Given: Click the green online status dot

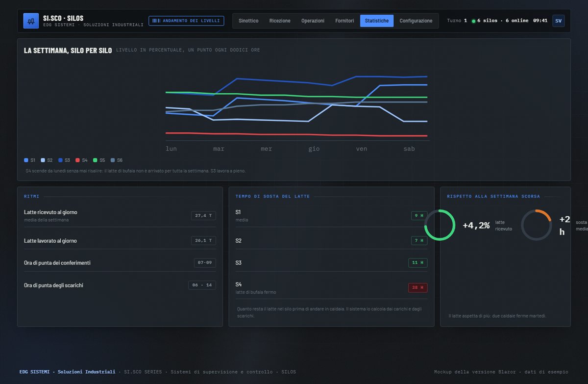Looking at the screenshot, I should click(473, 21).
